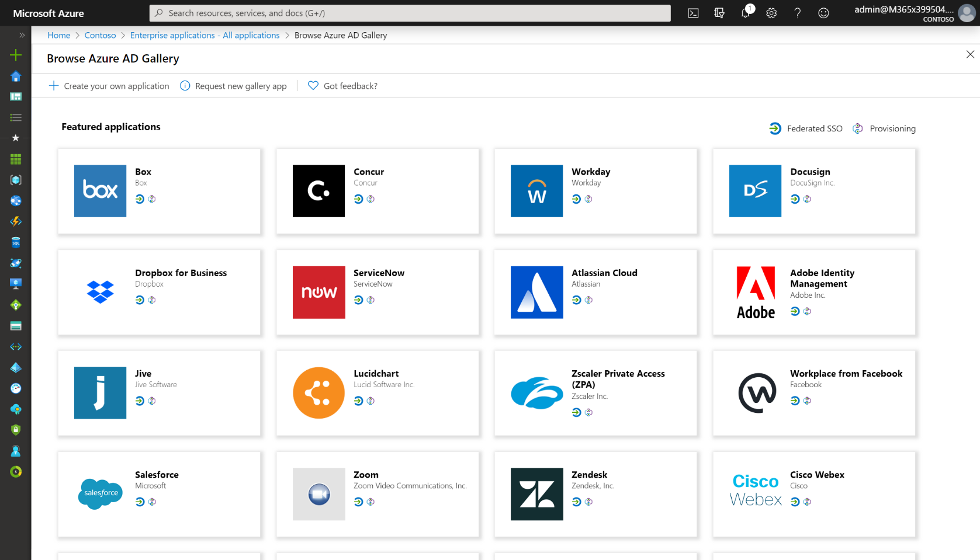Filter applications by Federated SSO
Viewport: 980px width, 560px height.
[806, 128]
